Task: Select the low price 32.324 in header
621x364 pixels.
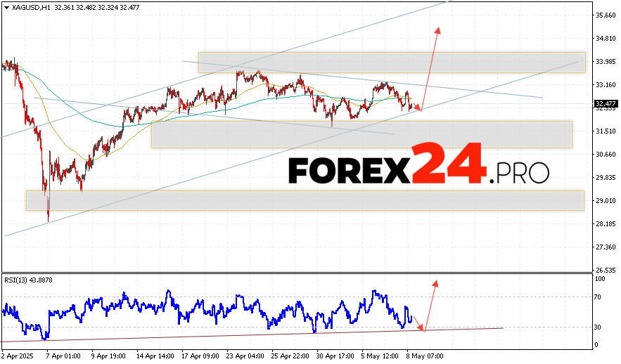Action: (108, 8)
